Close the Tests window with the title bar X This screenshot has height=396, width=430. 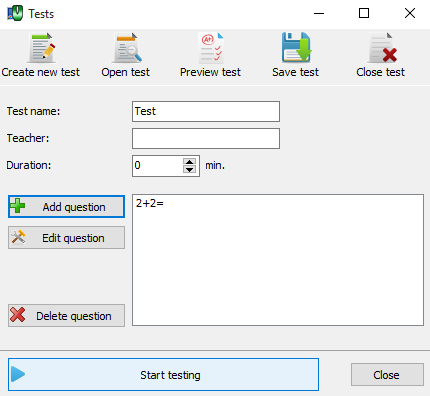(x=410, y=13)
